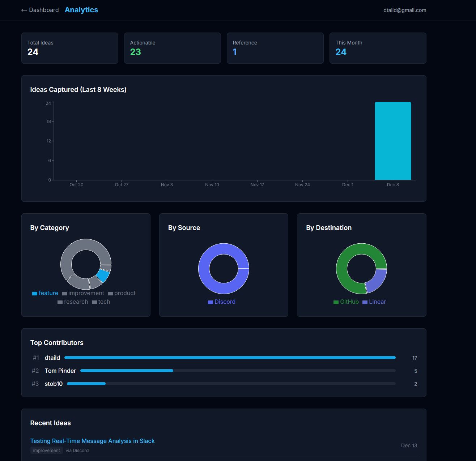476x461 pixels.
Task: Click the Dec 8 bar in the weekly chart
Action: click(393, 141)
